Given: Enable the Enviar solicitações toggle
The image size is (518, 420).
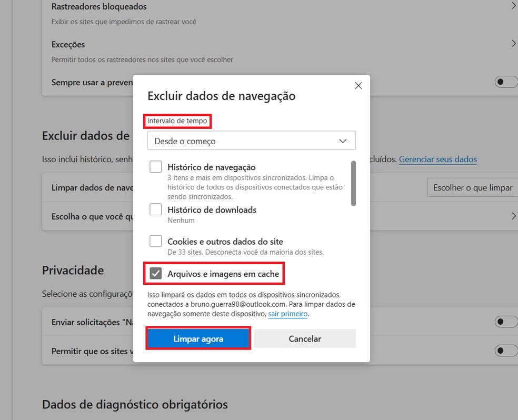Looking at the screenshot, I should pos(505,322).
